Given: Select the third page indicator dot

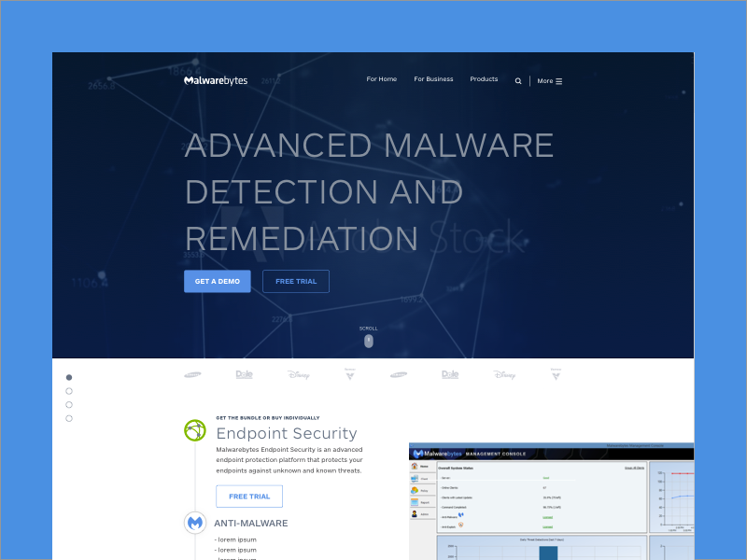Looking at the screenshot, I should click(69, 405).
